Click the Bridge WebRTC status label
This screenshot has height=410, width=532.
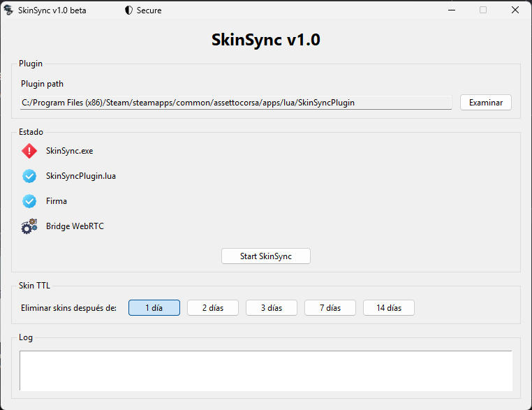point(75,226)
